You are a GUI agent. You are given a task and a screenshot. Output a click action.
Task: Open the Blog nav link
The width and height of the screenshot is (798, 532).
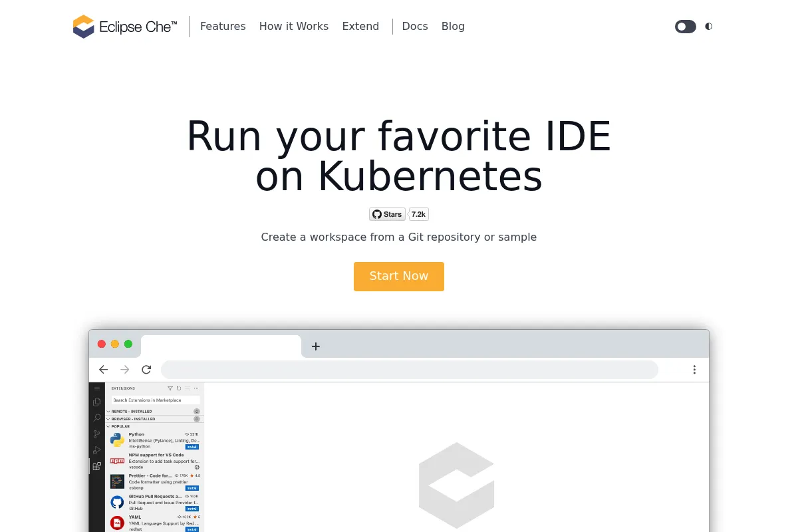[453, 27]
